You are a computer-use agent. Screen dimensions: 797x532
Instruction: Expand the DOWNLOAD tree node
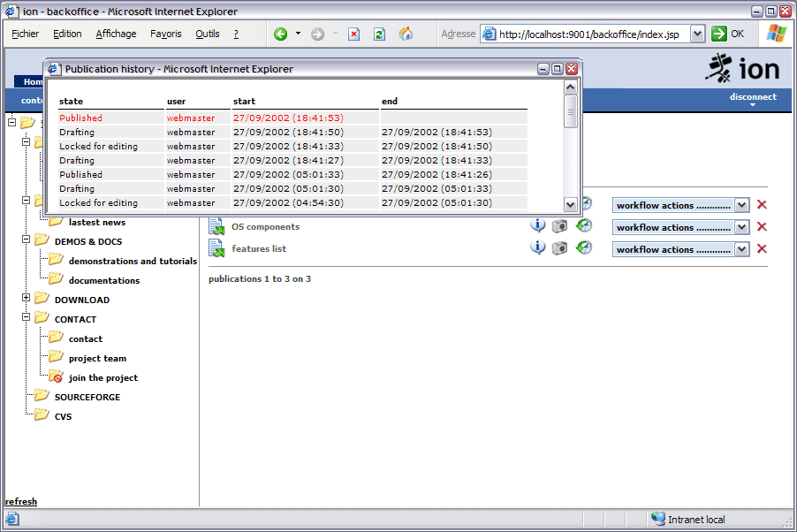[26, 298]
